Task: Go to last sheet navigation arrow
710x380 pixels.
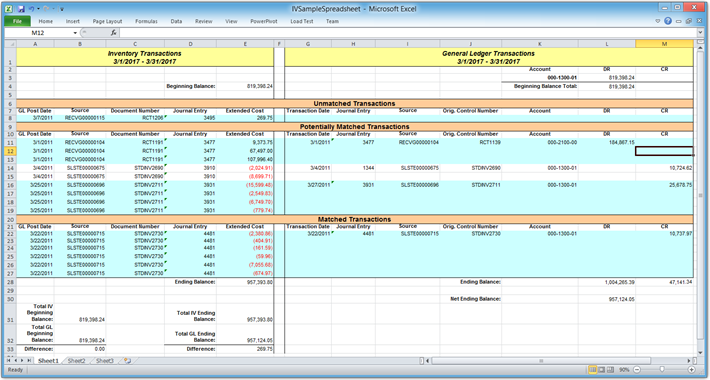Action: click(x=29, y=361)
